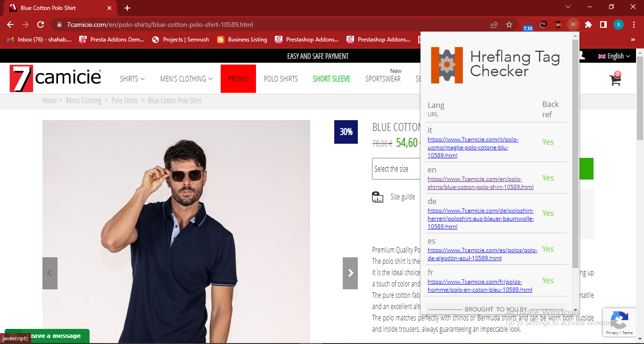Open the SHORT SLEEVE menu item
The width and height of the screenshot is (644, 344).
[x=331, y=79]
